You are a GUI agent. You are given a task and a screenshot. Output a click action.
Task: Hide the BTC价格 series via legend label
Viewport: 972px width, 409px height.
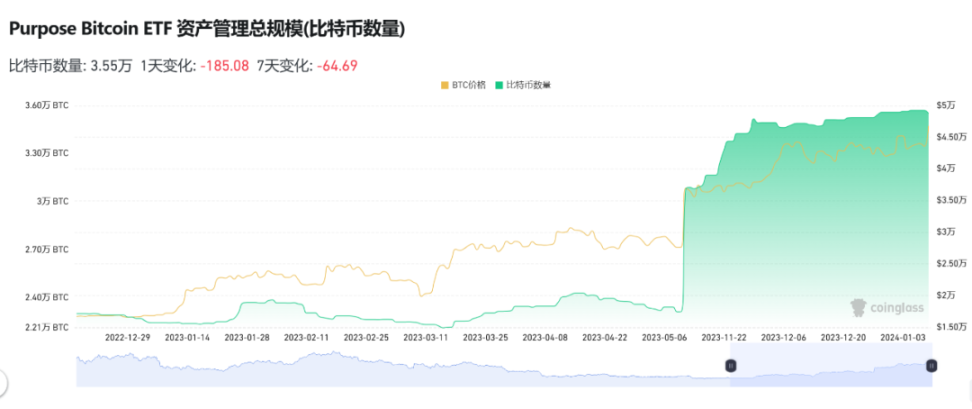click(x=469, y=85)
